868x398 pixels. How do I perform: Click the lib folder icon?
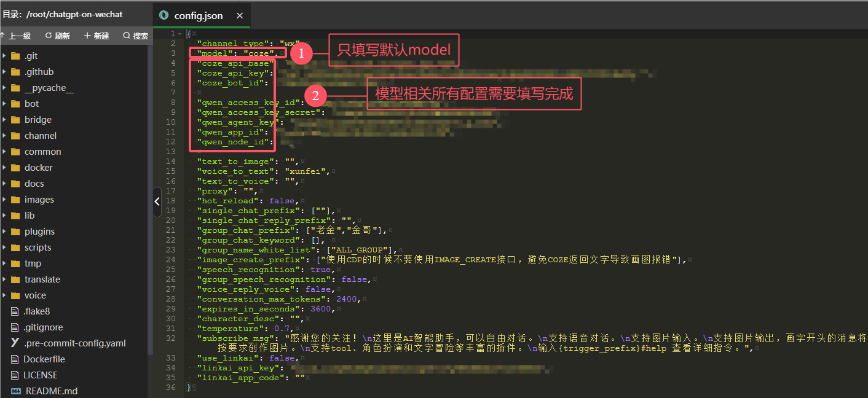tap(15, 216)
